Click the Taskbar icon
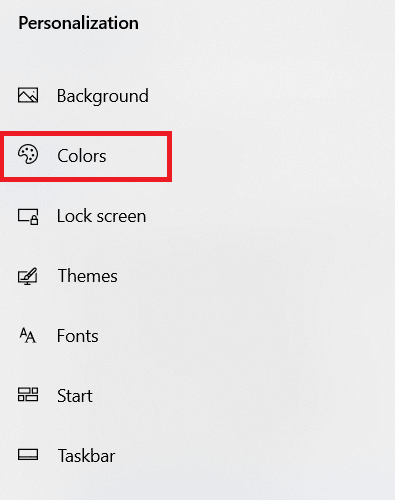 28,454
